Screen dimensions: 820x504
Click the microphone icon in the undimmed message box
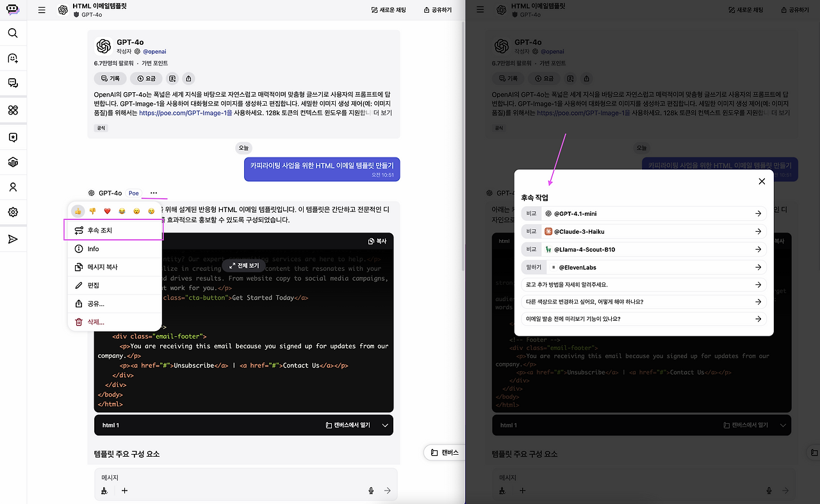(x=371, y=491)
